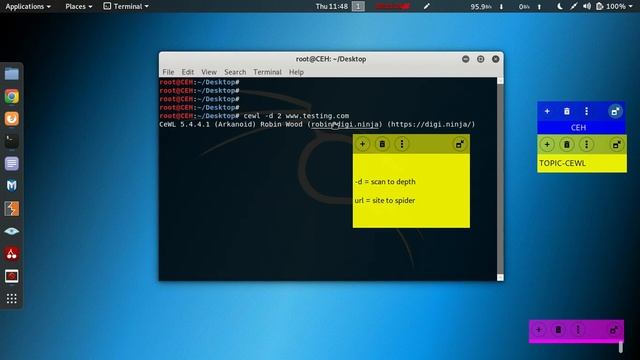Screen dimensions: 640x360
Task: Add new note from the purple note
Action: click(x=539, y=330)
